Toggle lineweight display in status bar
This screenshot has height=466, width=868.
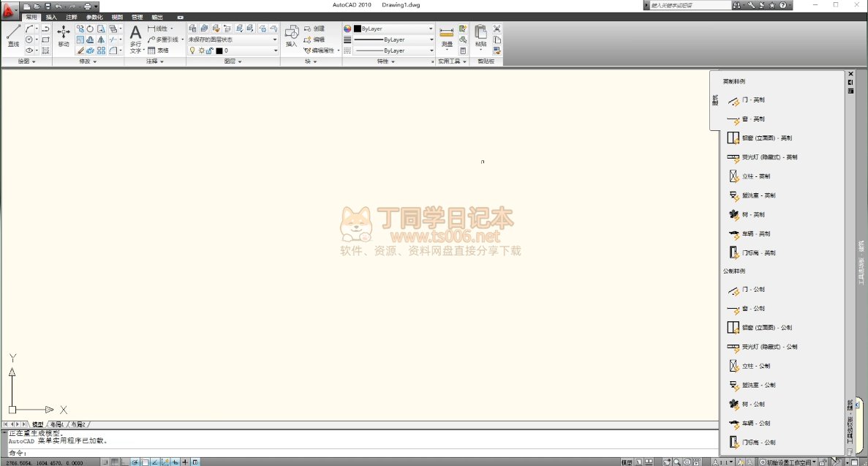click(x=185, y=462)
